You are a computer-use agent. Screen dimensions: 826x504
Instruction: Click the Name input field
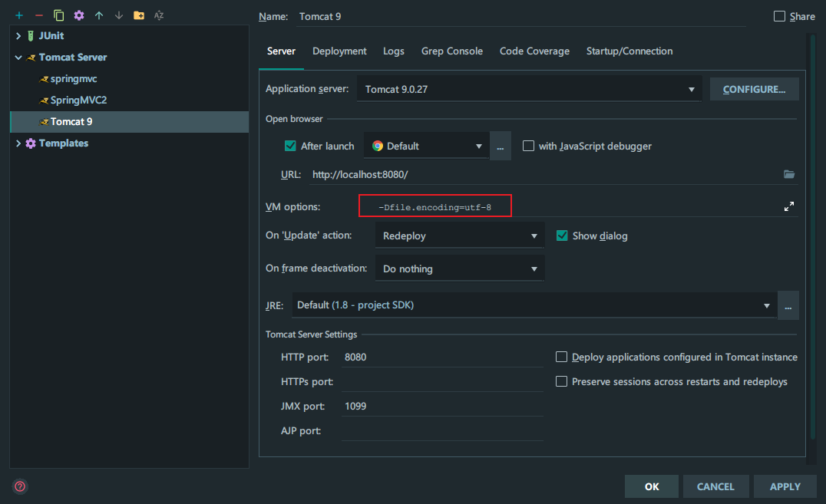521,16
